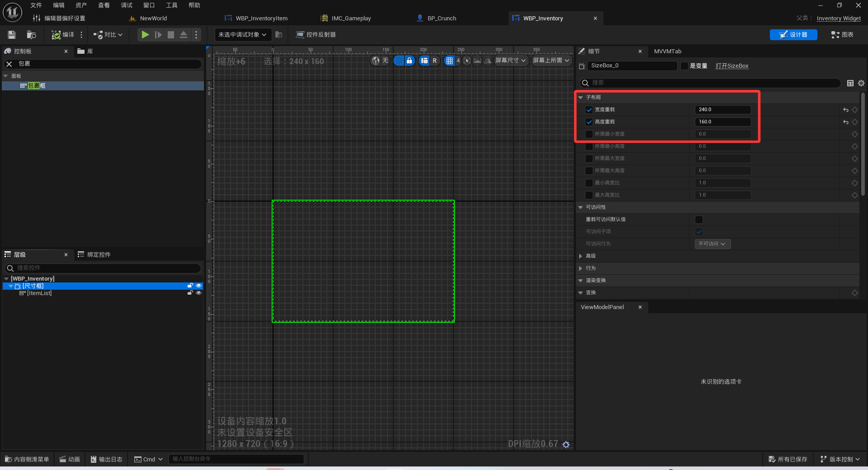Click the frame advance step icon

tap(158, 35)
